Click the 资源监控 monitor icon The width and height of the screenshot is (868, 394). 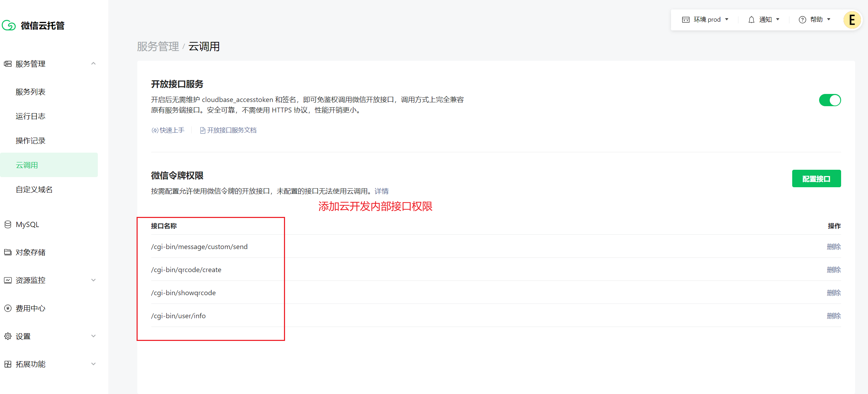(x=8, y=280)
